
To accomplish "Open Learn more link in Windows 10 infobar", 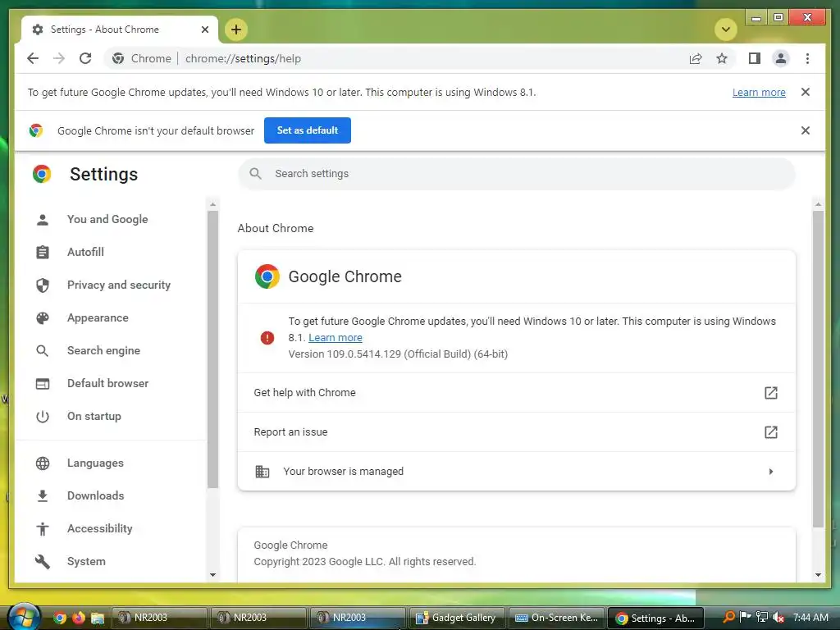I will (x=759, y=92).
